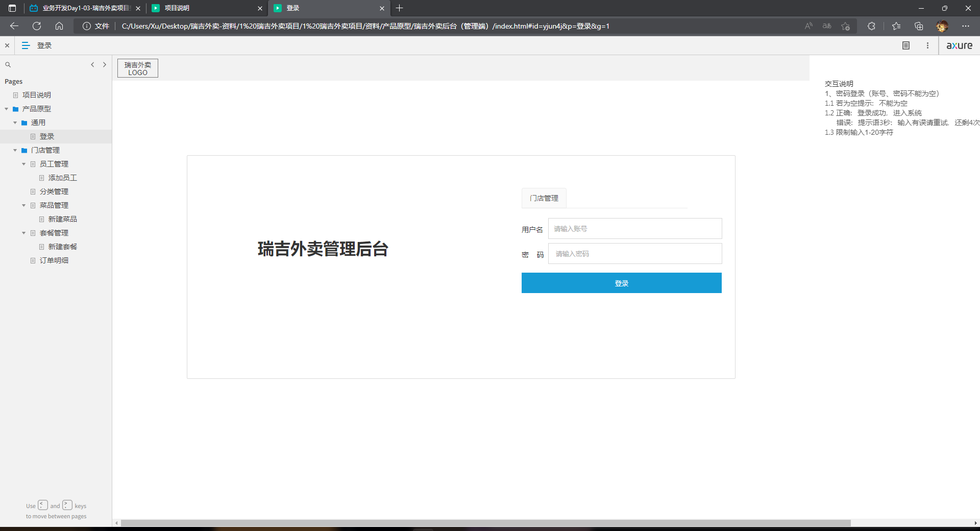The height and width of the screenshot is (531, 980).
Task: Go to previous page using left chevron
Action: 92,65
